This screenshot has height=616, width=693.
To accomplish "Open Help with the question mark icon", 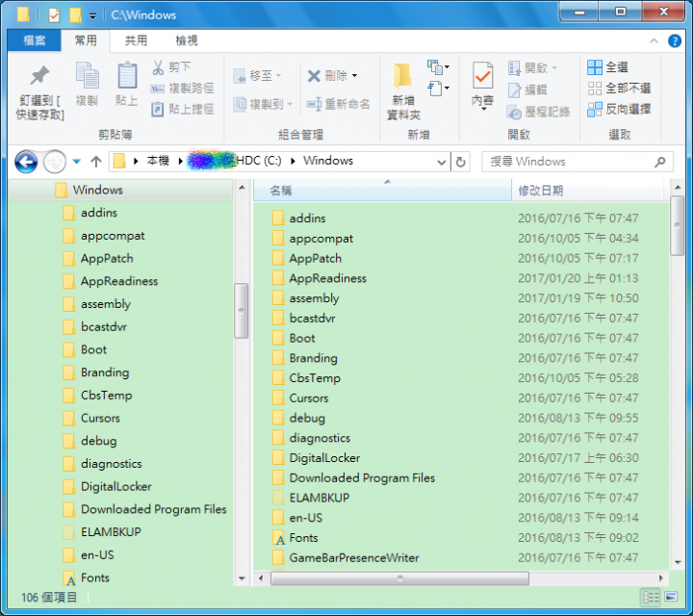I will point(675,40).
